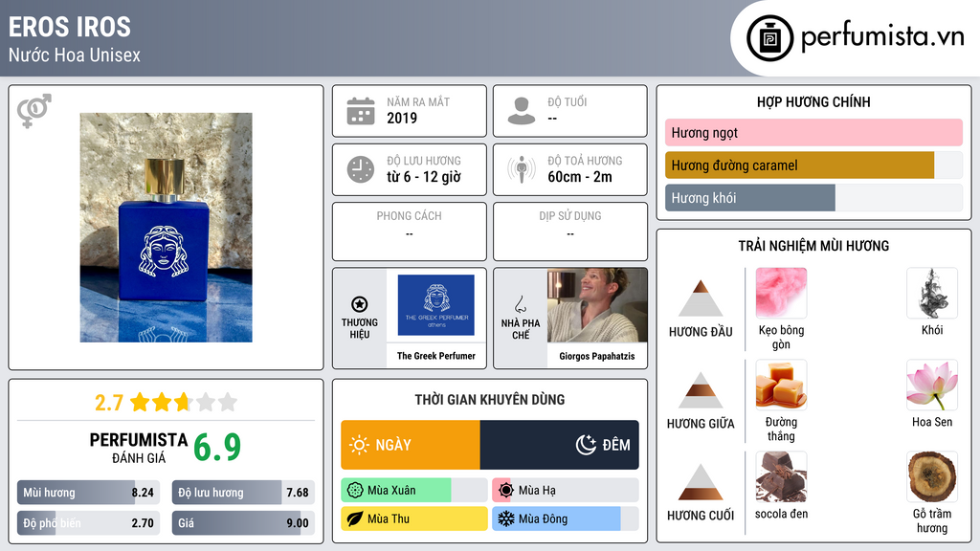Select the Ngày daytime segment

coord(411,445)
